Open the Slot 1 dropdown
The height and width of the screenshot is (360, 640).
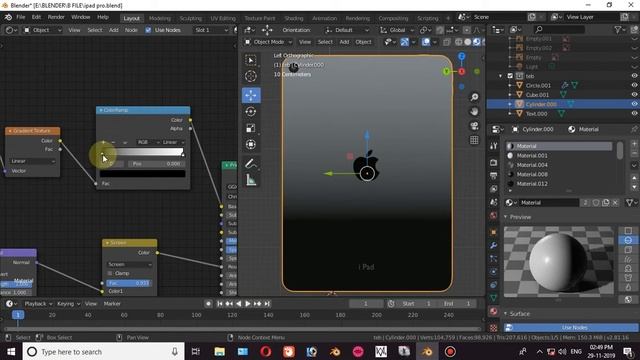(211, 30)
